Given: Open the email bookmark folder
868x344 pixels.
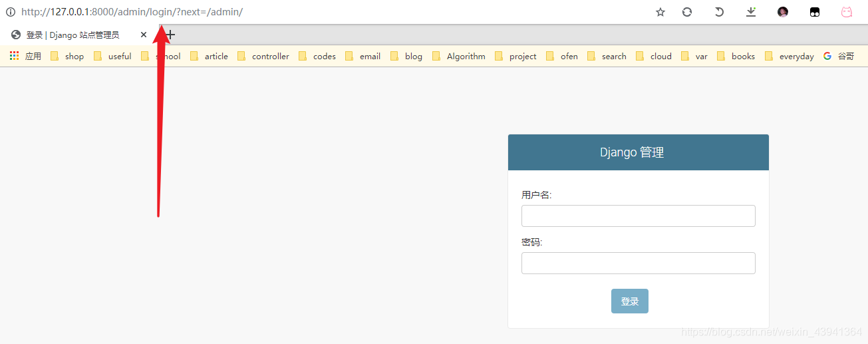Looking at the screenshot, I should [x=362, y=57].
